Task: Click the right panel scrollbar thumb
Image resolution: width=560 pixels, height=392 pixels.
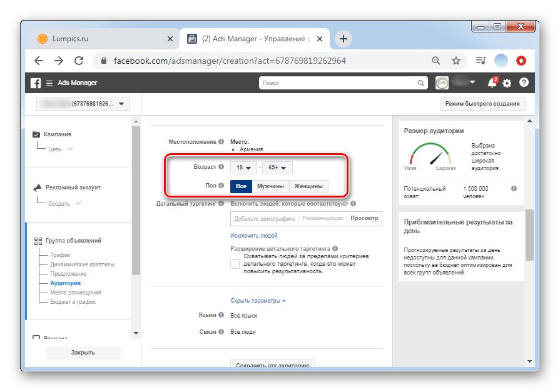Action: click(x=529, y=235)
